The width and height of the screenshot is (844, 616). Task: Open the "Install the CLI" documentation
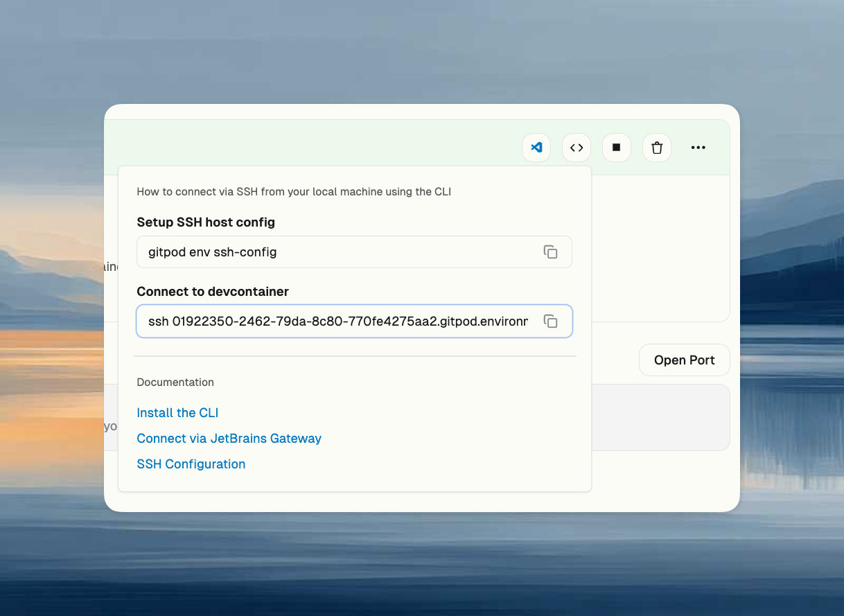[x=177, y=412]
